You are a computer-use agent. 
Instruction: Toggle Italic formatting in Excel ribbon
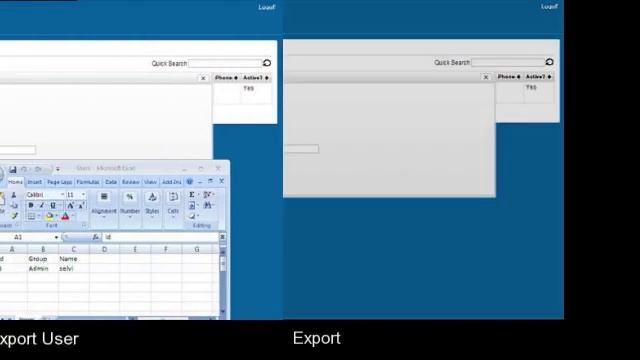click(x=42, y=205)
